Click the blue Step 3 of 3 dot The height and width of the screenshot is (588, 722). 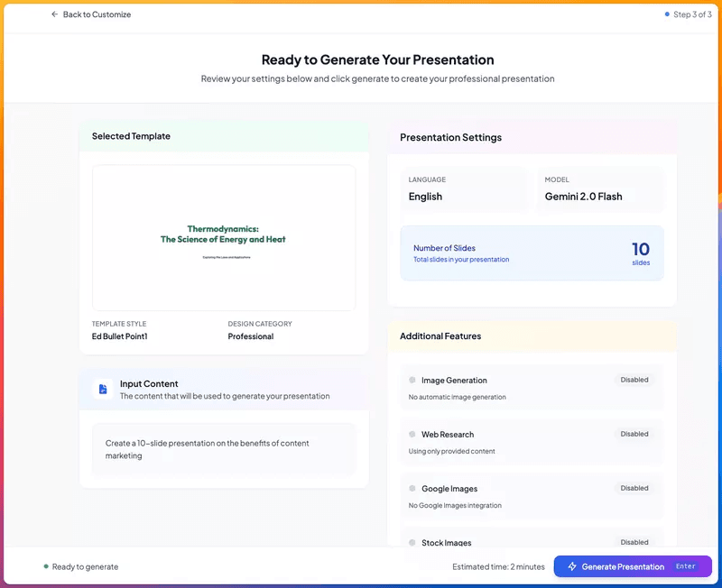click(x=667, y=14)
